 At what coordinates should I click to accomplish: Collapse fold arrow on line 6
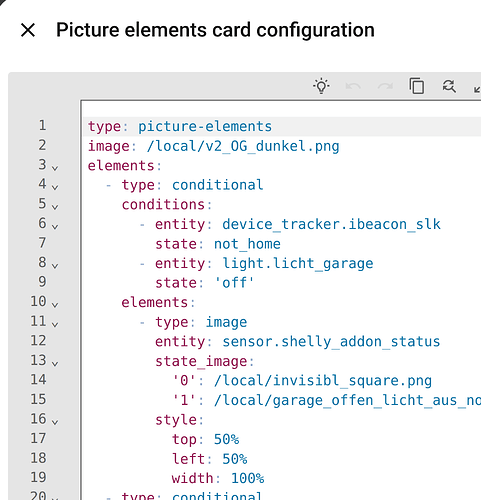(x=55, y=227)
